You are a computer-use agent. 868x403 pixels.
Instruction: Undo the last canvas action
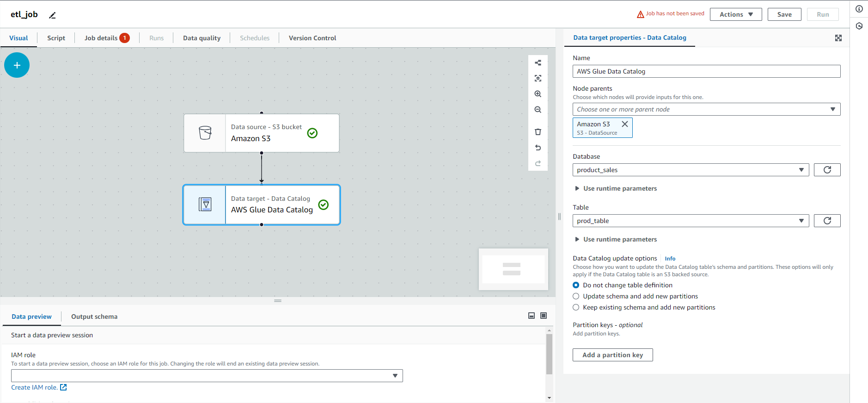[x=538, y=148]
